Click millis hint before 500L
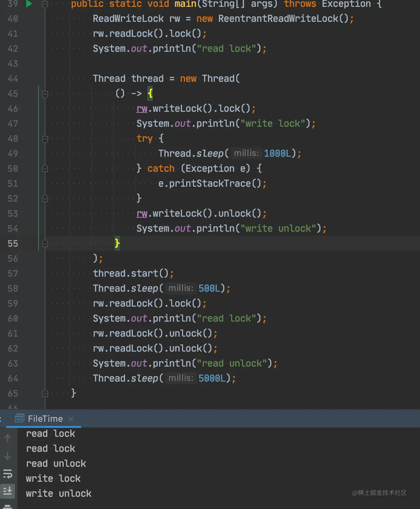Viewport: 420px width, 509px height. 181,288
